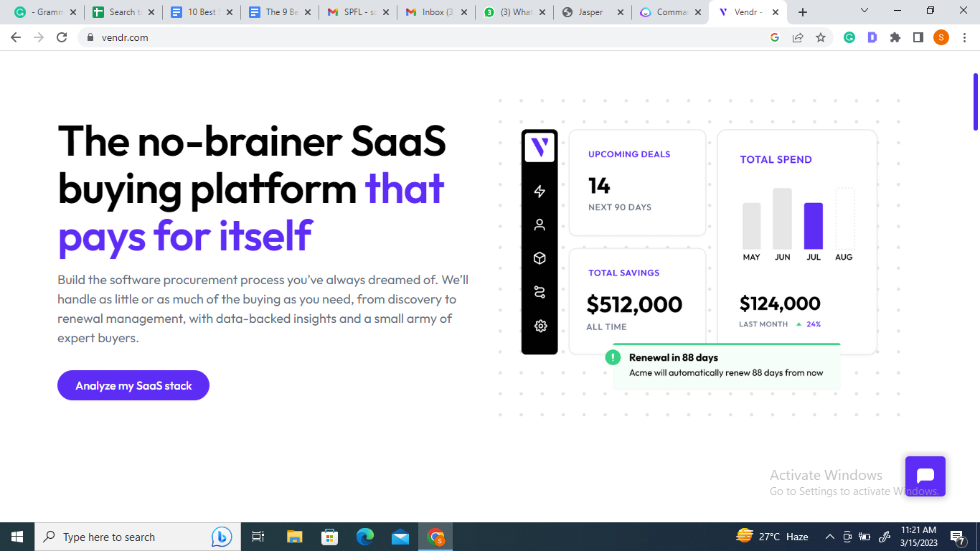
Task: Open the notification center icon
Action: (957, 537)
